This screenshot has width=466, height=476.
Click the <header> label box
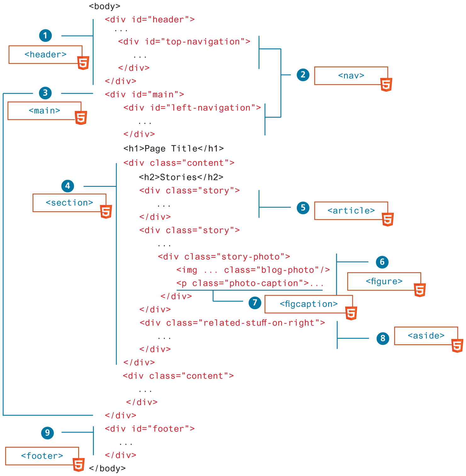(x=45, y=55)
